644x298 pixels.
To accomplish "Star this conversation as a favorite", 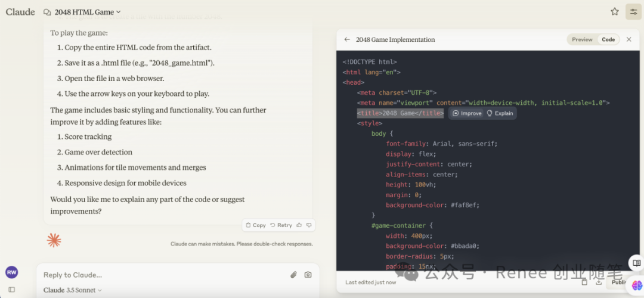I will pyautogui.click(x=615, y=11).
